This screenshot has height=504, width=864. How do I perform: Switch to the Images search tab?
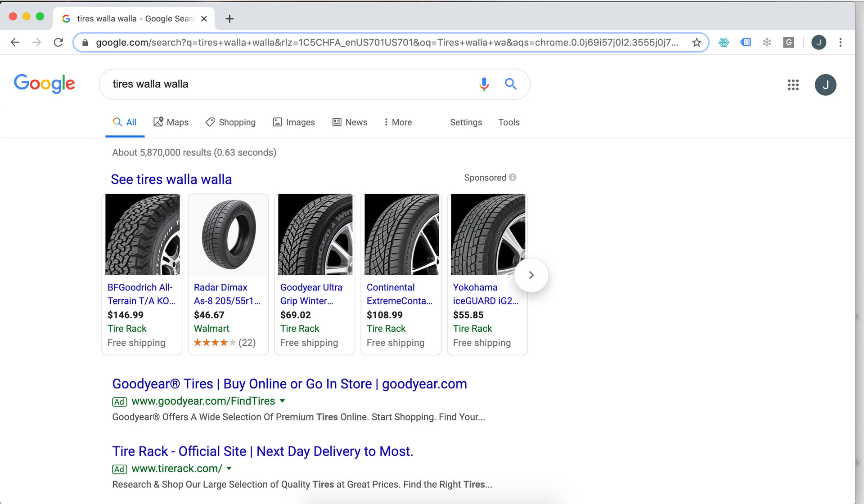click(x=294, y=122)
